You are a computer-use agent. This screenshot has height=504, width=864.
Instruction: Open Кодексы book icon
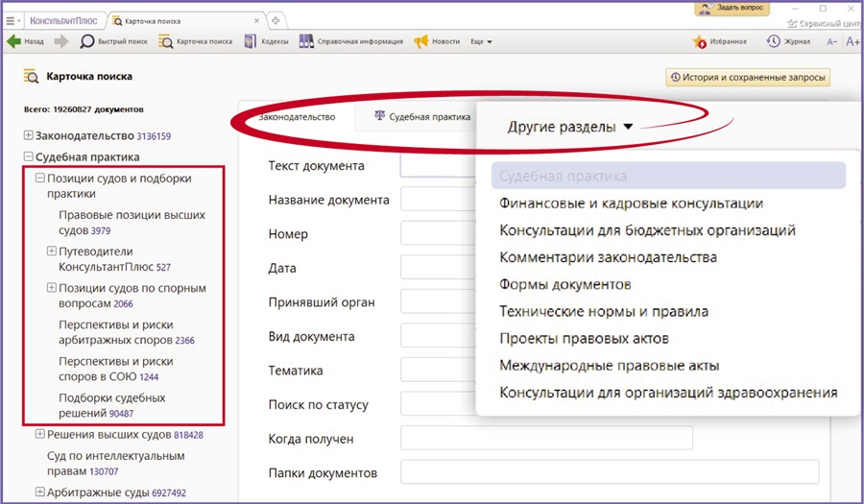[x=251, y=41]
